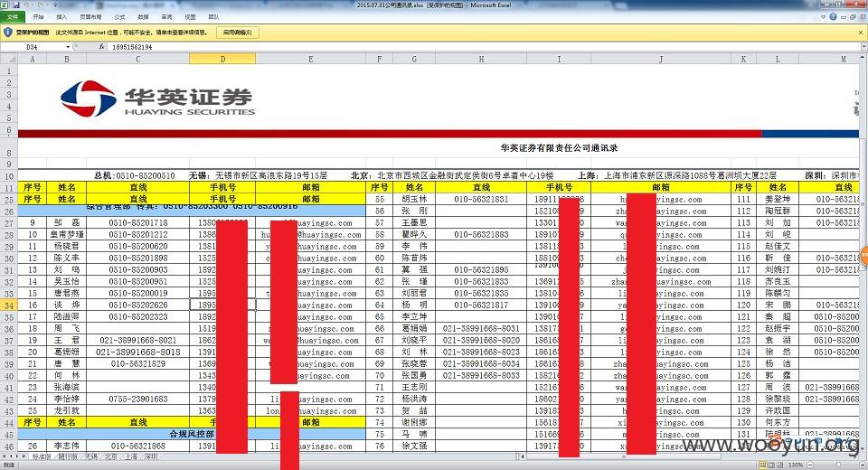This screenshot has width=868, height=470.
Task: Click the 130% zoom level label
Action: (796, 465)
